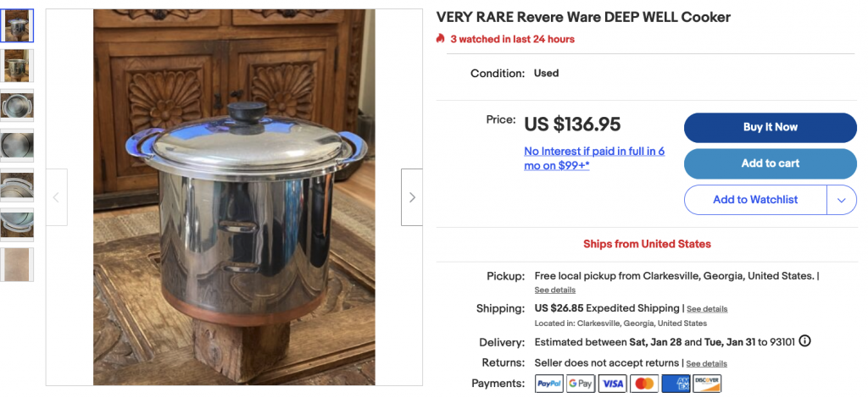Click the Discover card icon
868x398 pixels.
pyautogui.click(x=708, y=383)
